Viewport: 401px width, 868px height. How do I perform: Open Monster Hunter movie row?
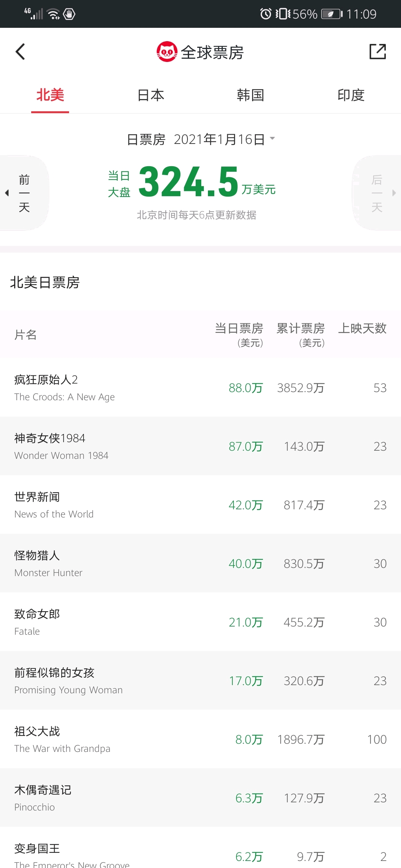point(200,563)
